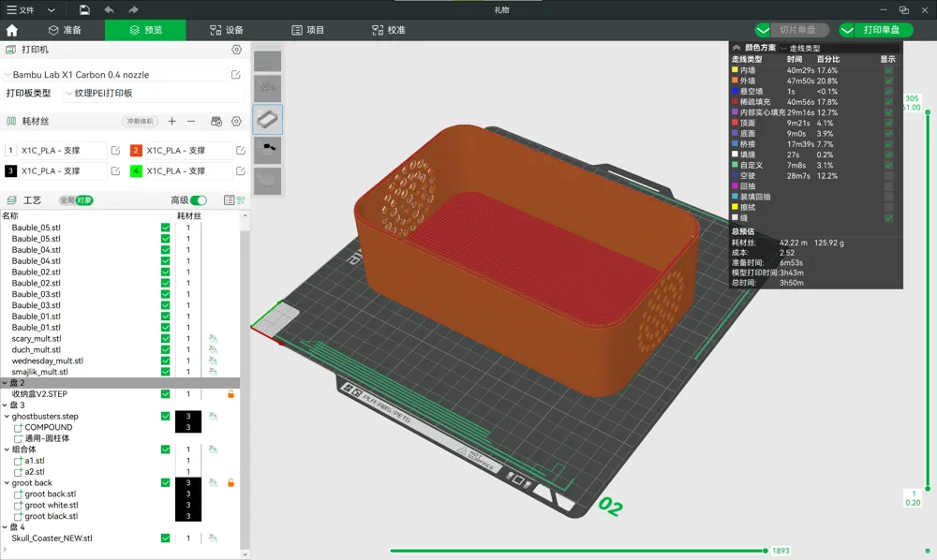The image size is (937, 560).
Task: Click the search settings icon in 工艺 row
Action: [241, 200]
